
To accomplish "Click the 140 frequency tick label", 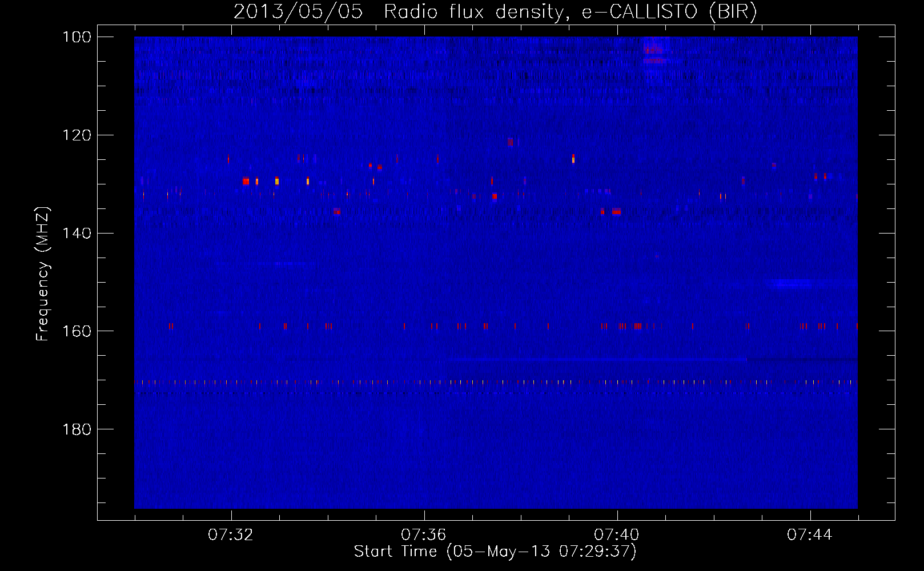I will 76,234.
